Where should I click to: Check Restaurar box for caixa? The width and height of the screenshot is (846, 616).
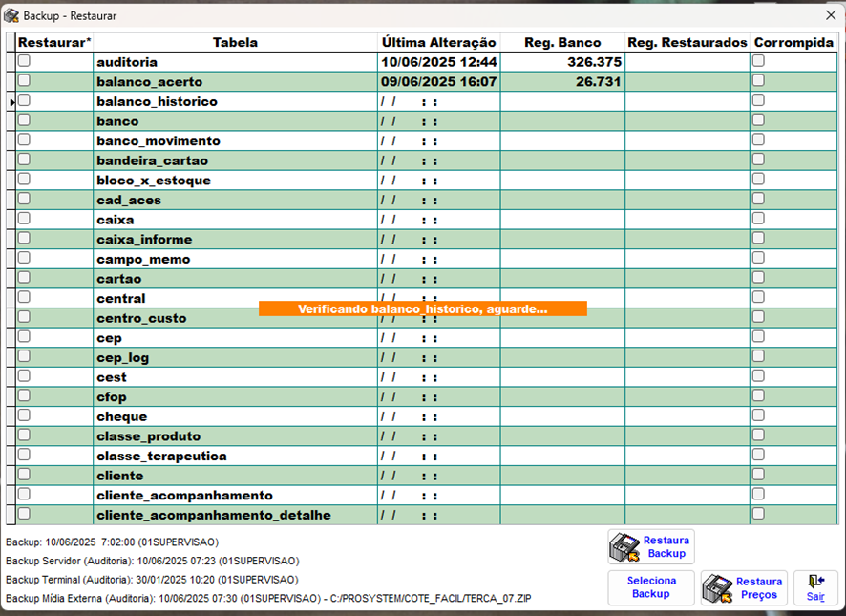[24, 219]
